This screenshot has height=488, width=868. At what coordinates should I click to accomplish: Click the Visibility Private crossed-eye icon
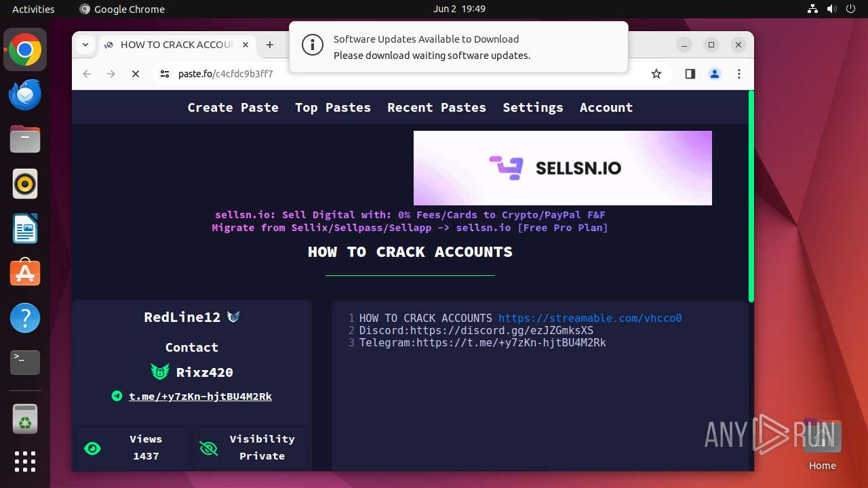pyautogui.click(x=208, y=448)
